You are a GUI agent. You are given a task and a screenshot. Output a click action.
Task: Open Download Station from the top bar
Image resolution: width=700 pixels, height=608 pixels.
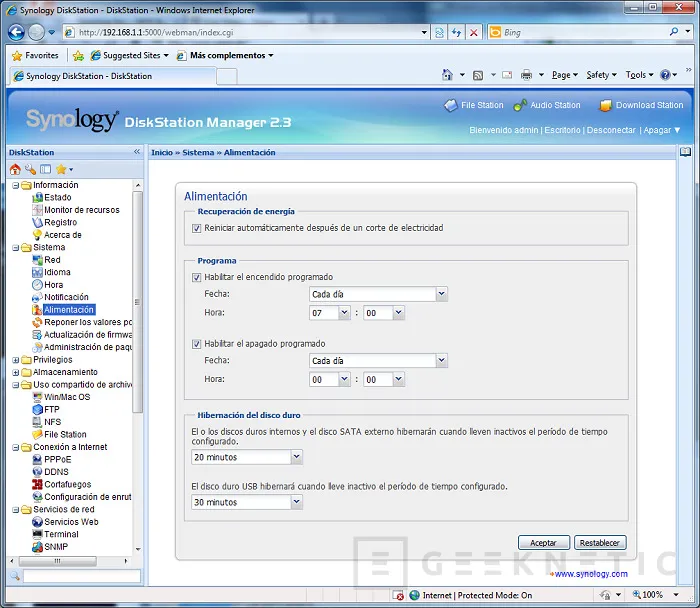(642, 105)
